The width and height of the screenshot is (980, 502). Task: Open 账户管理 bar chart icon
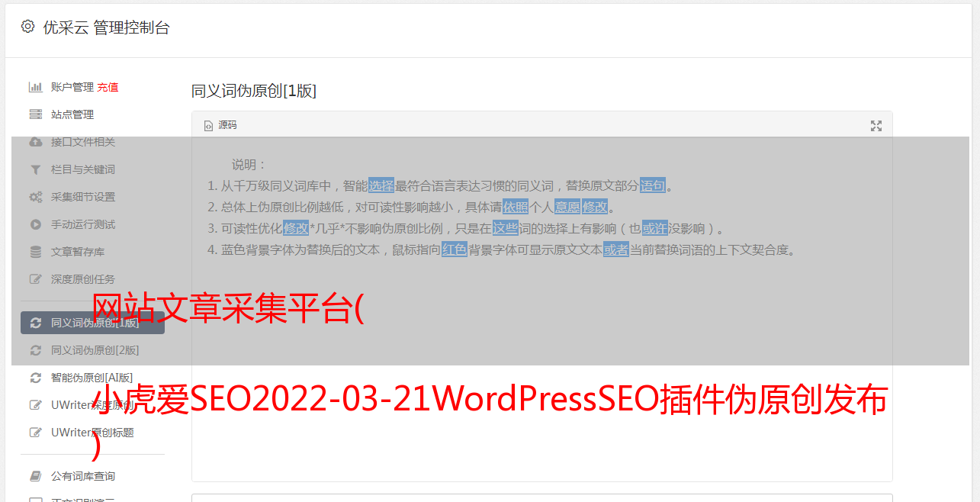click(x=35, y=87)
